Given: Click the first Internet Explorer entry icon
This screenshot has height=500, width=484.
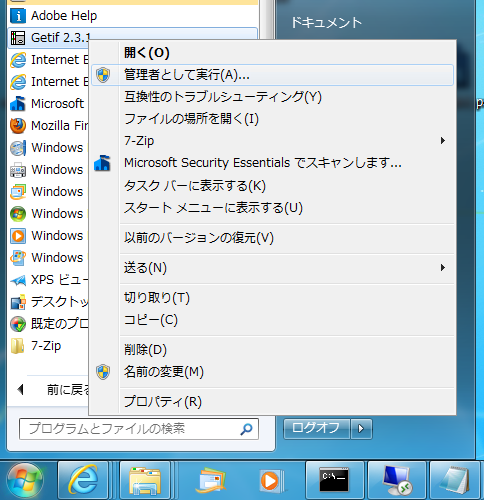Looking at the screenshot, I should point(18,60).
